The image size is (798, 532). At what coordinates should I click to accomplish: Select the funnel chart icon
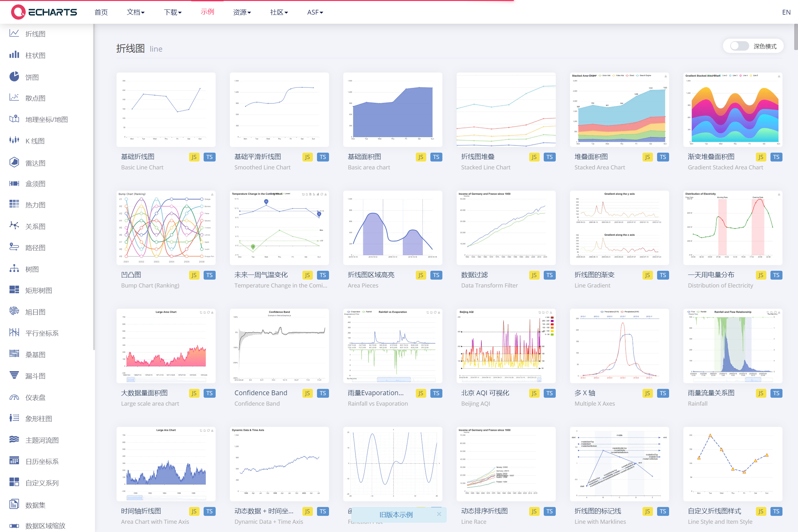[x=14, y=375]
